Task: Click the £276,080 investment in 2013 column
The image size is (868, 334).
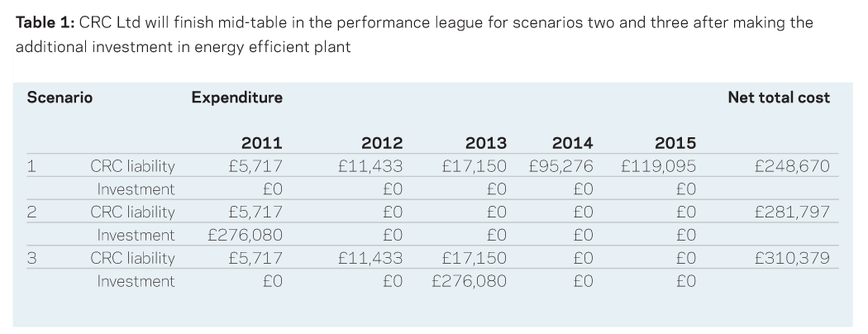Action: click(x=470, y=282)
